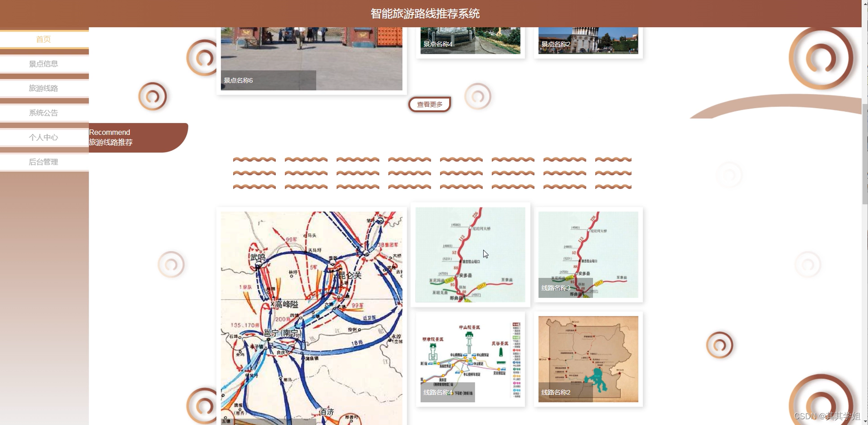
Task: Open the 景点名称6 attraction image
Action: [x=312, y=59]
